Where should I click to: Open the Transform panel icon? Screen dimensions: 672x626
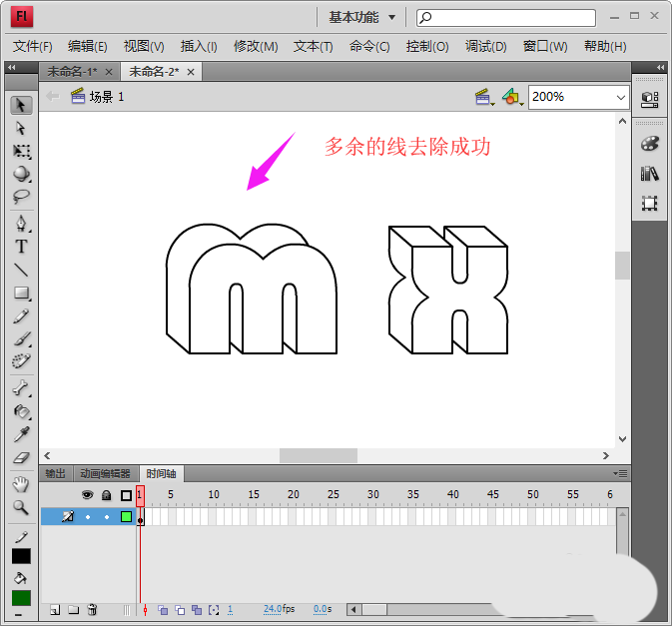[x=650, y=203]
